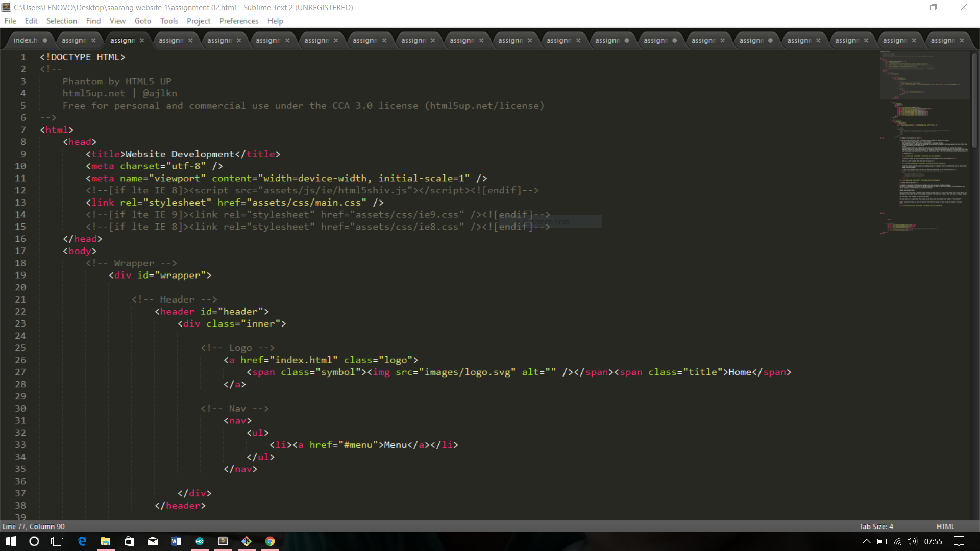Open the Help menu
This screenshot has height=551, width=980.
[x=275, y=21]
